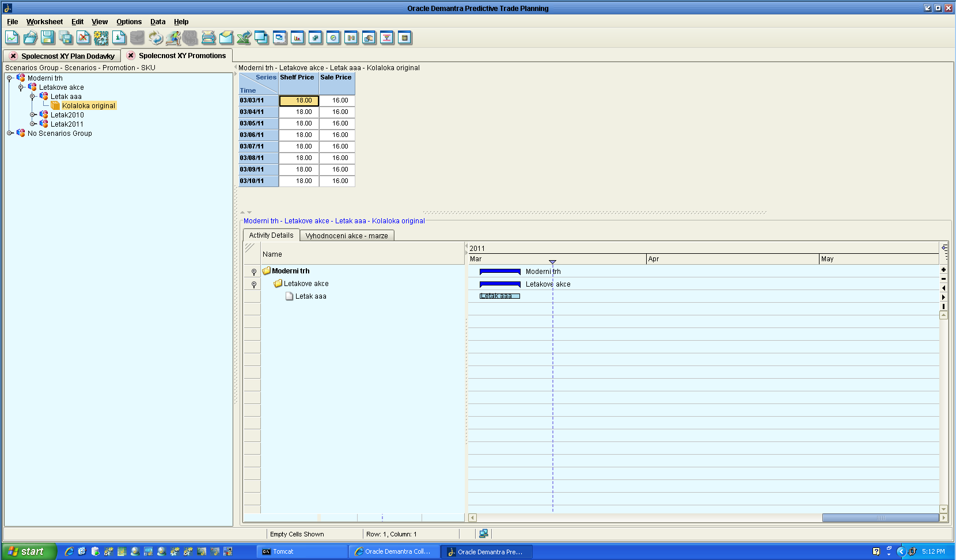Switch to Vyhodnoceni akce - marze tab

pos(347,235)
